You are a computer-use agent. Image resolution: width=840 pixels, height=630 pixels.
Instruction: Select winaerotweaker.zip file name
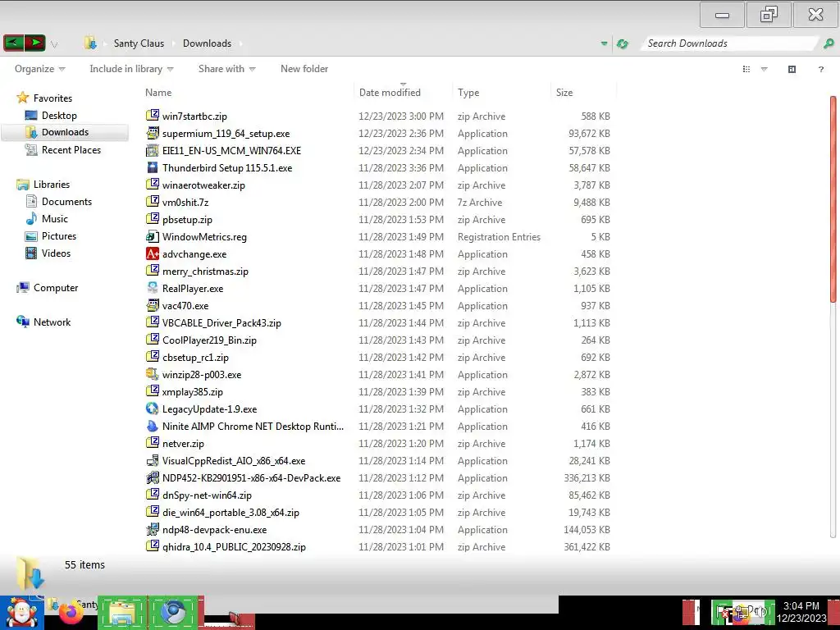coord(203,185)
